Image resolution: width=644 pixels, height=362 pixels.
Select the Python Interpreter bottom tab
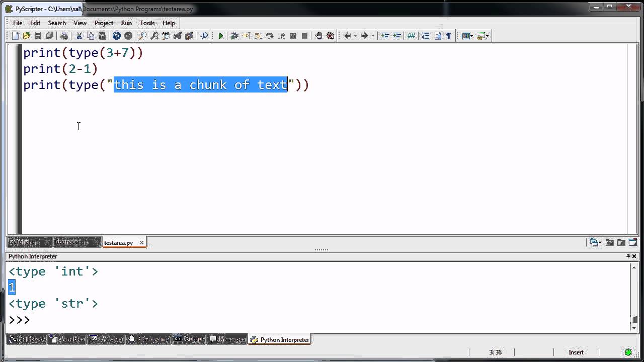(x=280, y=339)
